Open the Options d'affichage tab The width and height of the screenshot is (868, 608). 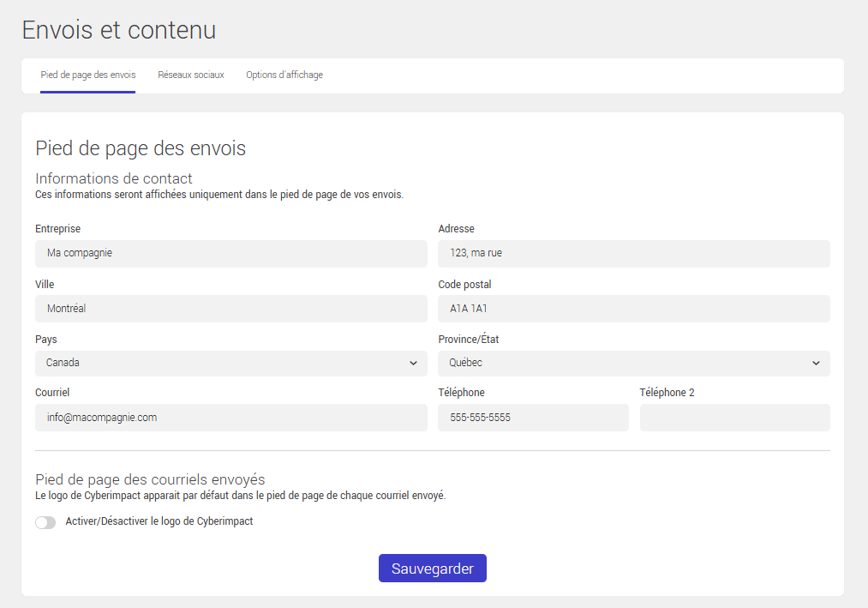tap(284, 75)
